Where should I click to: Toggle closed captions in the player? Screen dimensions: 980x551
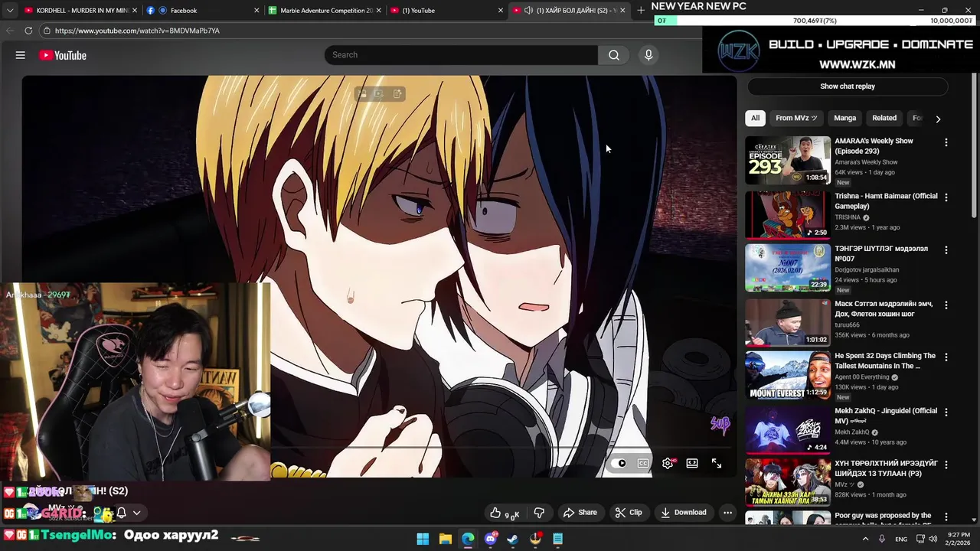pyautogui.click(x=643, y=463)
